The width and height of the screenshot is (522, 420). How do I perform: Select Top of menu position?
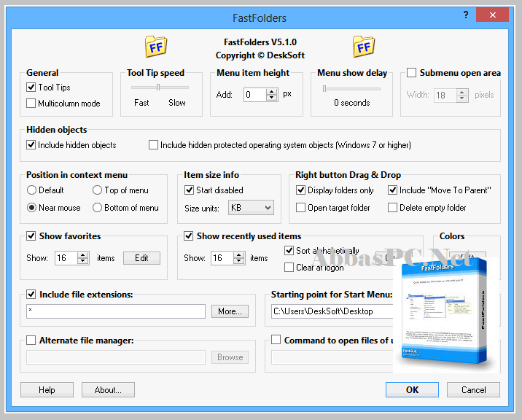[97, 190]
